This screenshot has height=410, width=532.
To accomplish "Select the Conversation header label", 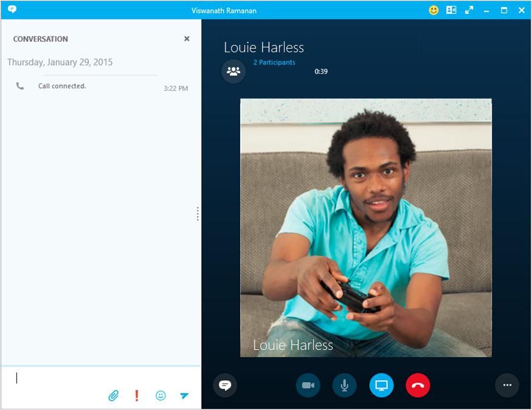I will [x=40, y=38].
